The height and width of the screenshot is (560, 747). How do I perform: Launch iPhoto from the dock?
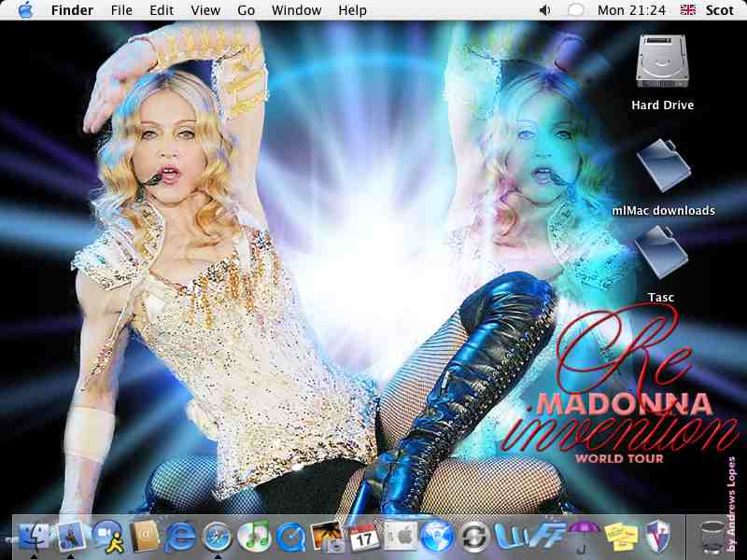(328, 537)
